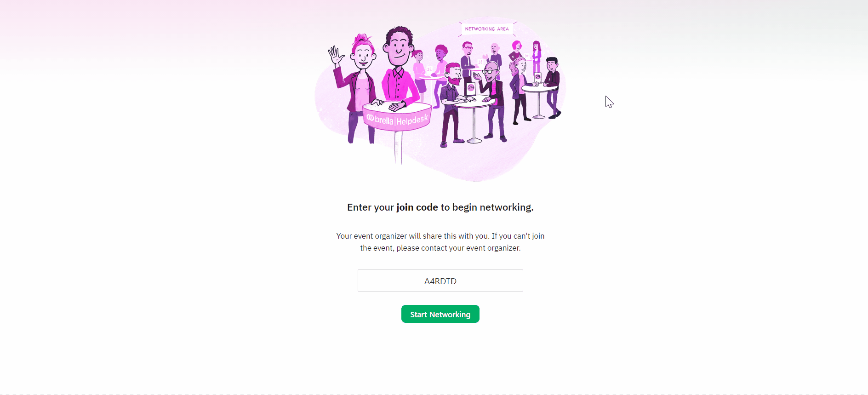This screenshot has height=395, width=868.
Task: Click the bold 'join code' heading text
Action: (417, 207)
